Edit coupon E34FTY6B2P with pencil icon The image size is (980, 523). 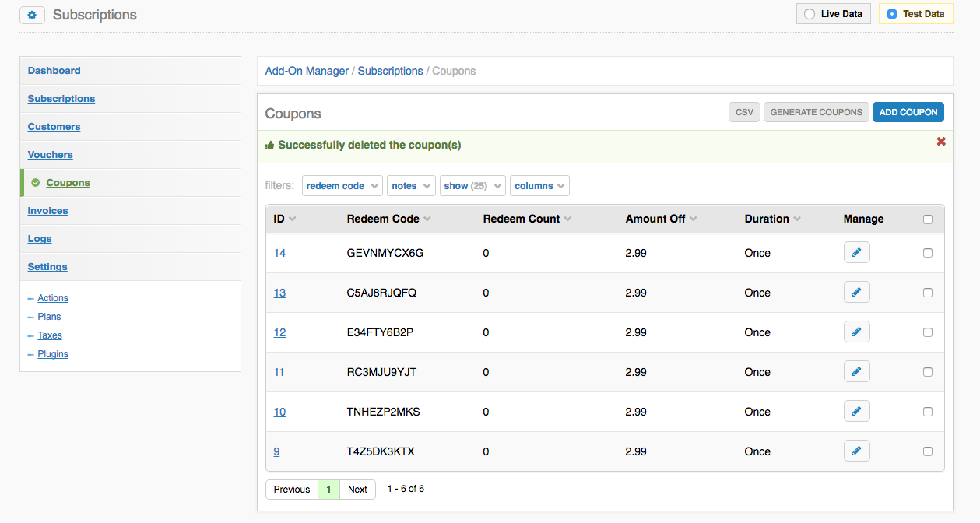(856, 332)
